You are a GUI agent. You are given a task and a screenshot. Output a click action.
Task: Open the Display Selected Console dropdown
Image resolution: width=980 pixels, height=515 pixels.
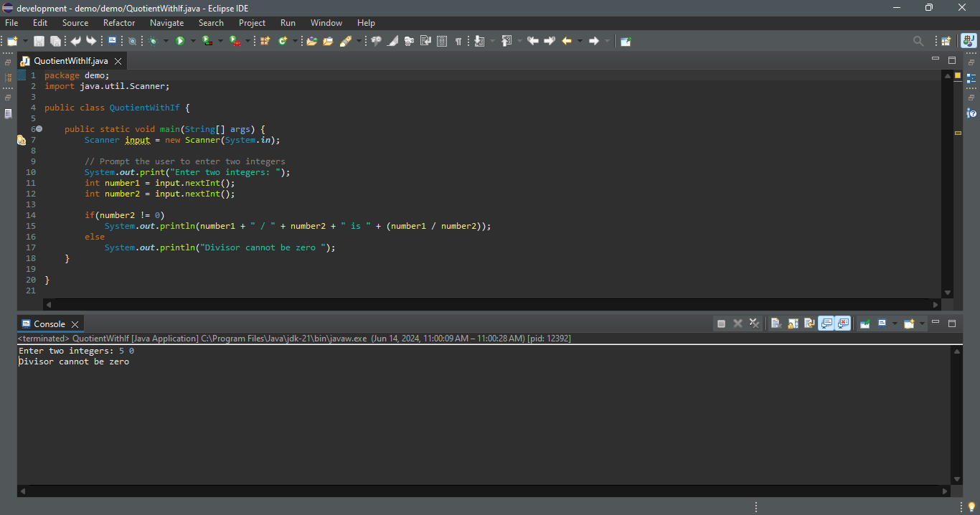click(895, 323)
